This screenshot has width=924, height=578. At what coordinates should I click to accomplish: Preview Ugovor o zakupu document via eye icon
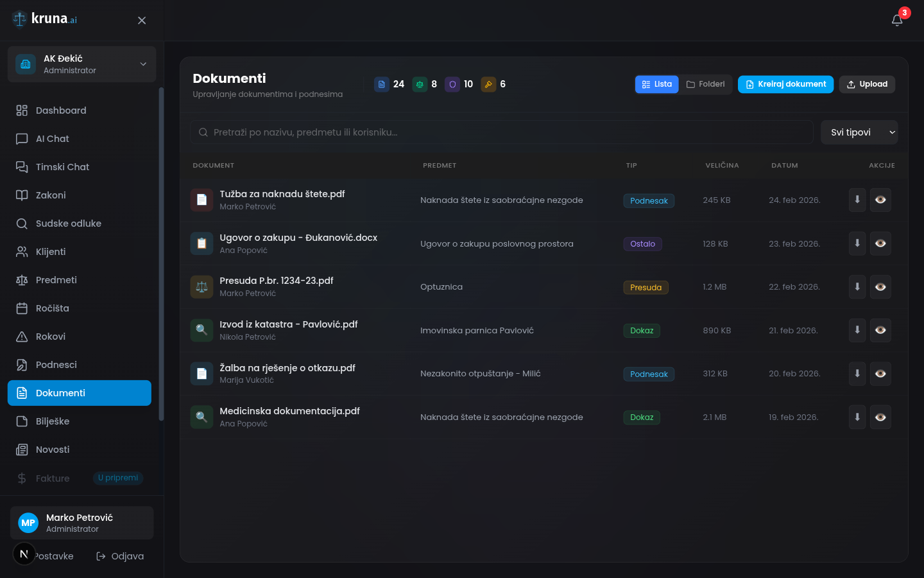pyautogui.click(x=880, y=243)
